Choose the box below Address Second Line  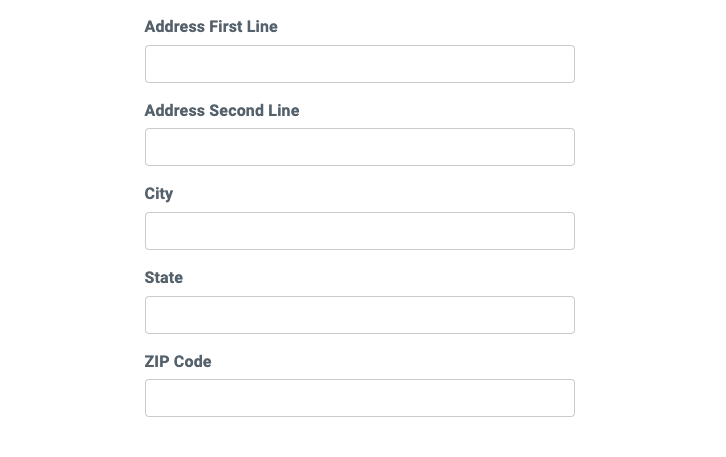(359, 147)
